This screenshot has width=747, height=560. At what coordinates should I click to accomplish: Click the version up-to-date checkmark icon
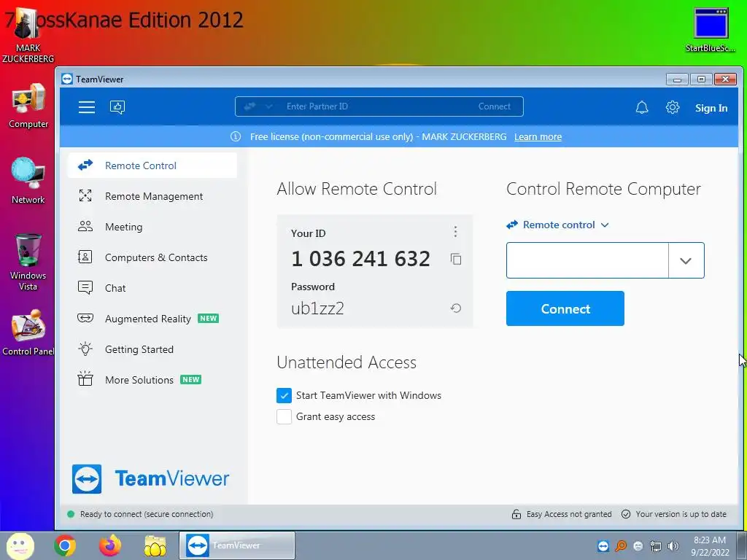(x=626, y=514)
